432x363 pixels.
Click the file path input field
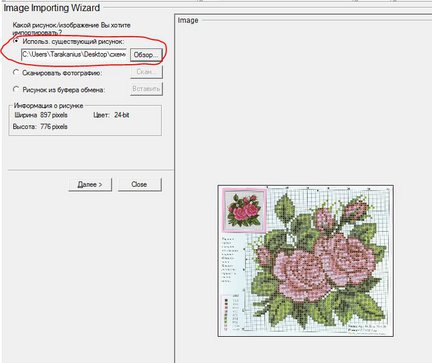click(x=74, y=55)
